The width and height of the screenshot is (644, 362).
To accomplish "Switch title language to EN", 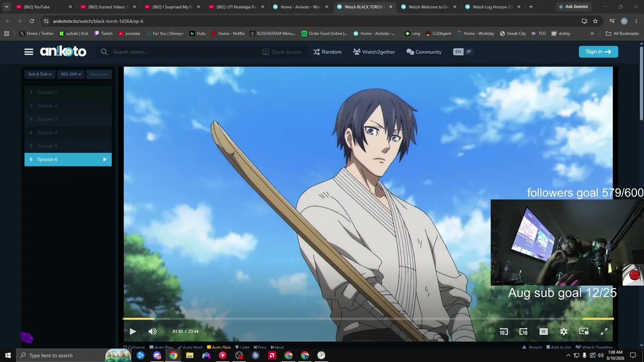I will tap(458, 52).
